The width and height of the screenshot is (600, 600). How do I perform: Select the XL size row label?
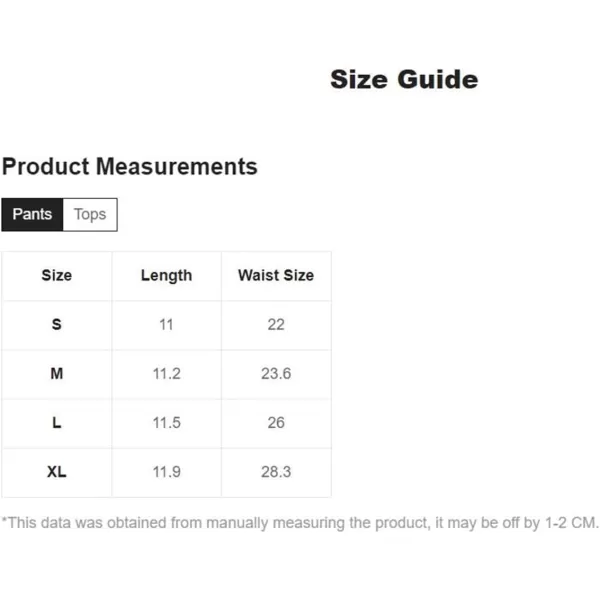(57, 472)
